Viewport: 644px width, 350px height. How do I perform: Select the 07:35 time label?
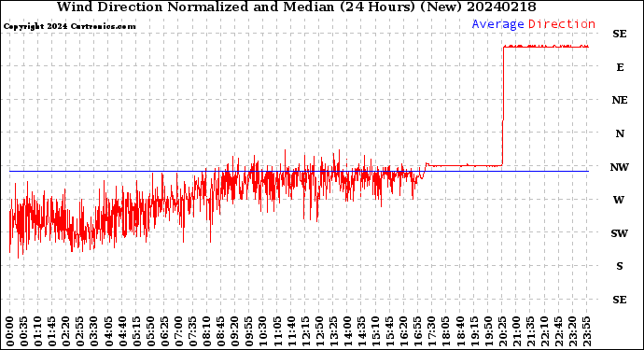(192, 331)
